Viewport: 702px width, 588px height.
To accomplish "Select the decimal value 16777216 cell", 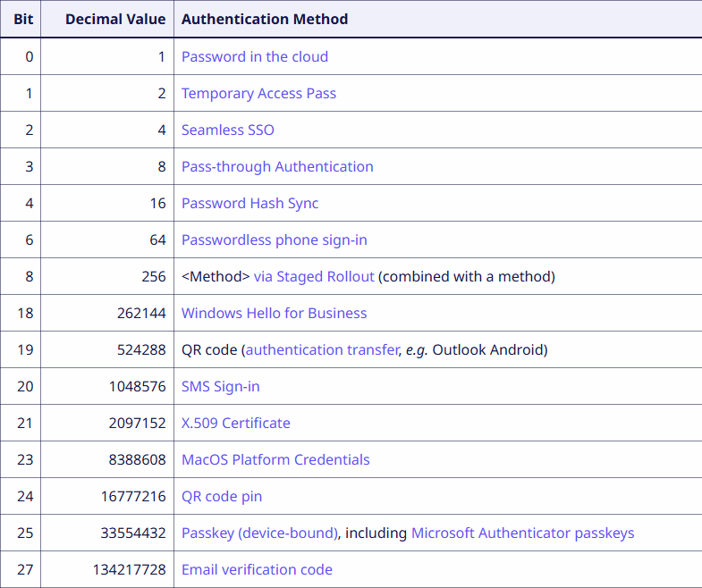I will click(x=107, y=497).
